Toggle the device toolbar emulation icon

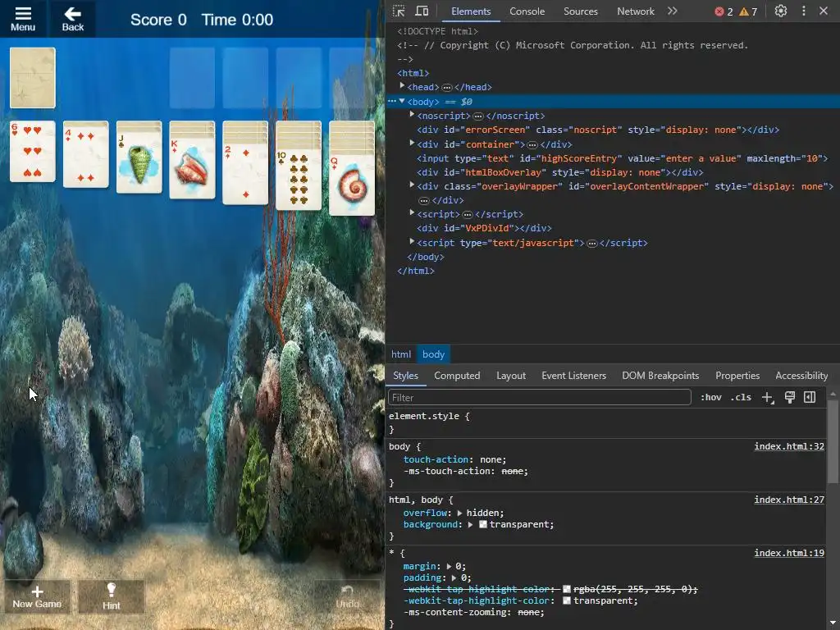coord(422,11)
